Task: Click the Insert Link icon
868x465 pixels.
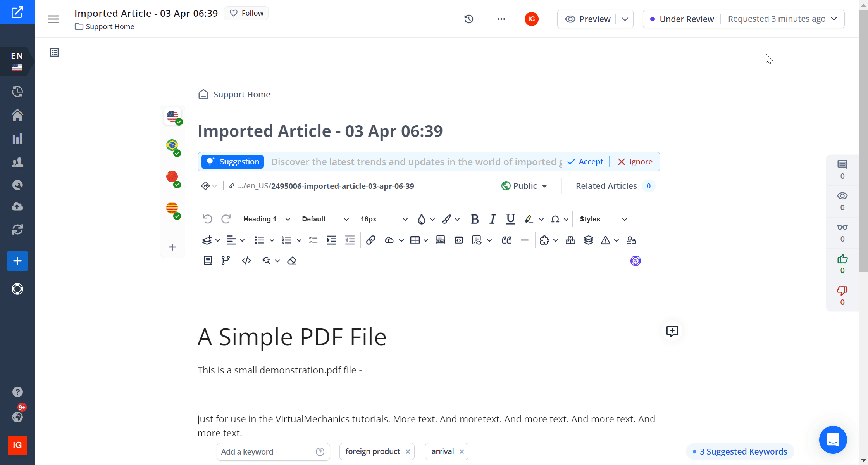Action: 370,240
